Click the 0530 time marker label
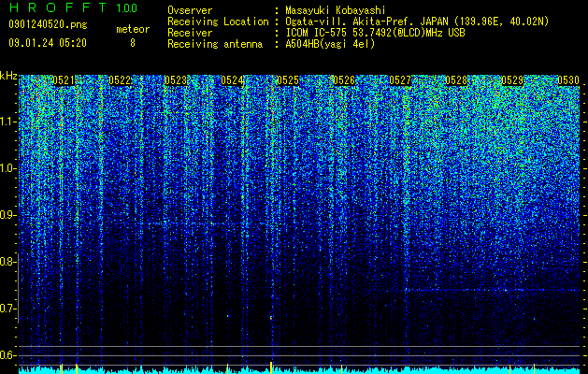This screenshot has width=588, height=374. point(568,80)
